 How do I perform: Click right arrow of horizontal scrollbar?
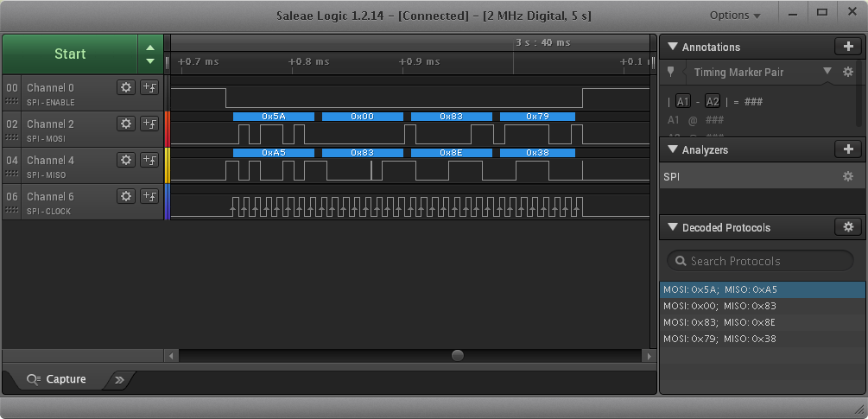pyautogui.click(x=649, y=355)
